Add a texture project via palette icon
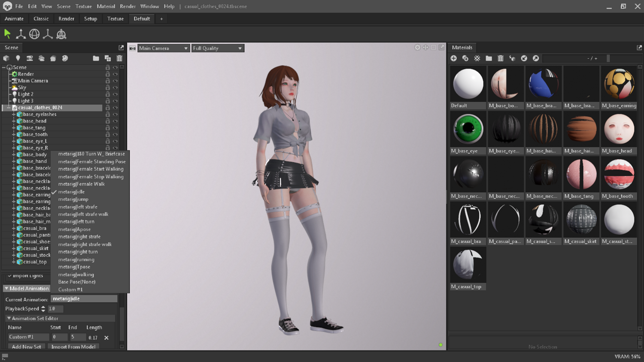Screen dimensions: 644x362 click(65, 58)
